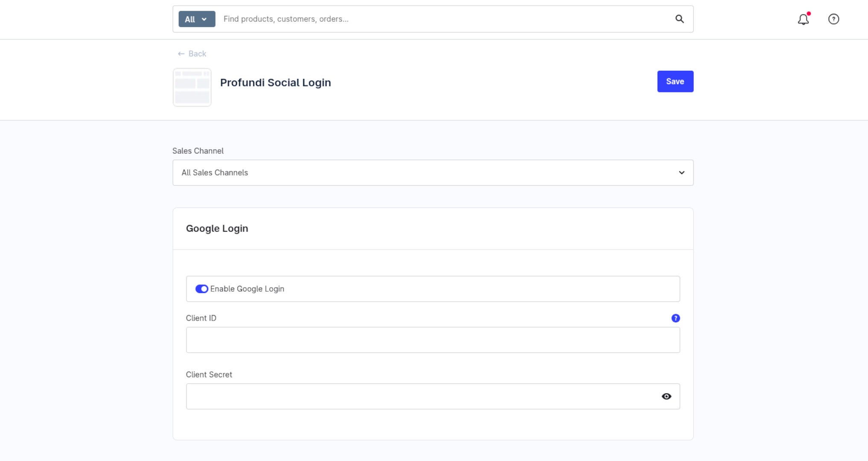Open the notifications bell
This screenshot has height=461, width=868.
804,19
